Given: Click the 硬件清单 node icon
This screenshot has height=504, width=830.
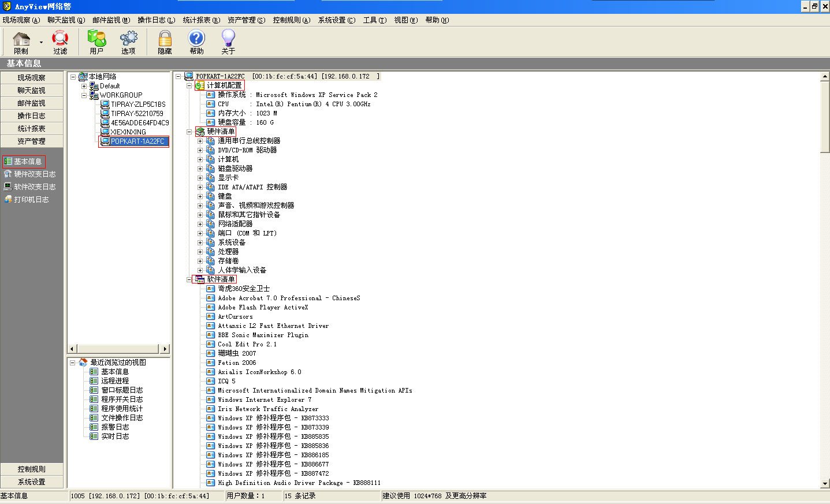Looking at the screenshot, I should tap(200, 132).
